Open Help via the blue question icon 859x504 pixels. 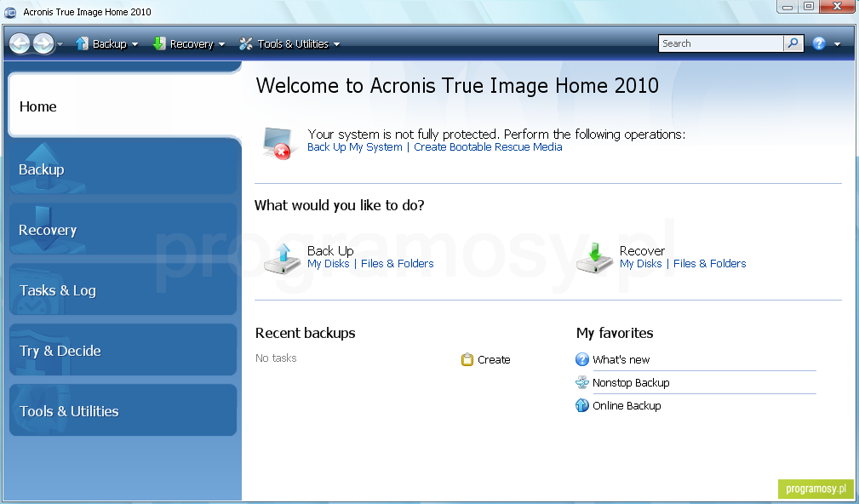click(819, 43)
